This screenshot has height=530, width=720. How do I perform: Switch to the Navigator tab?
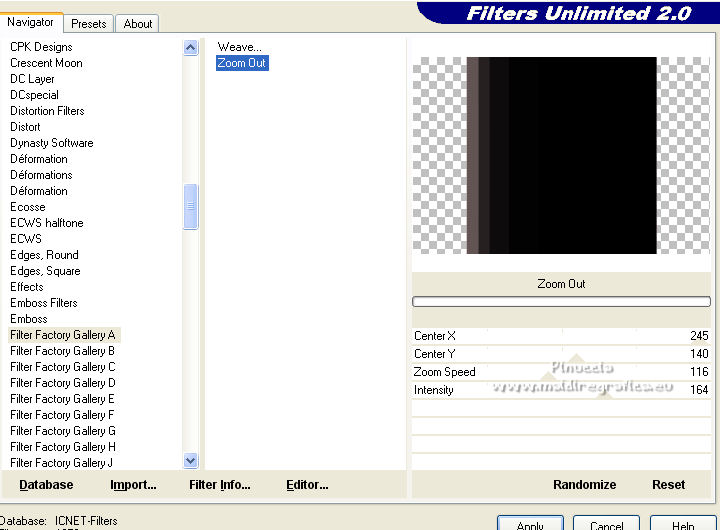pos(30,22)
